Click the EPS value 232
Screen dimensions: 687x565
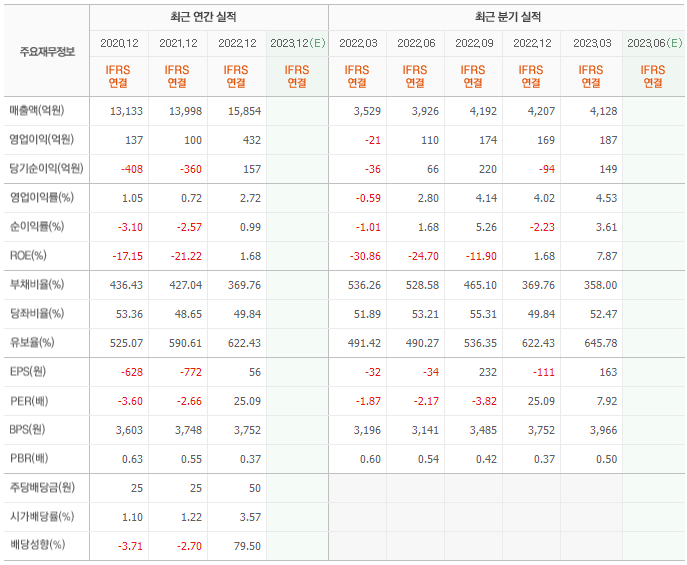488,372
